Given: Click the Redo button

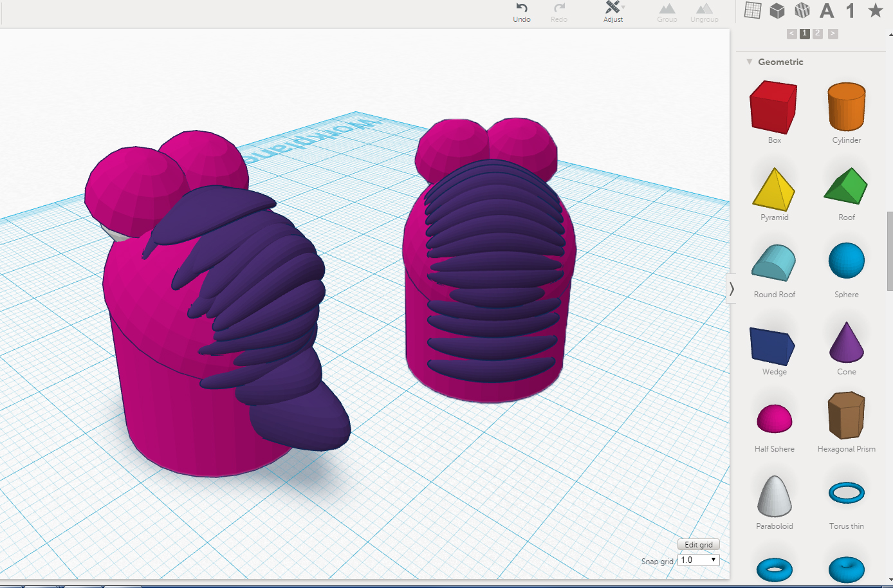Looking at the screenshot, I should click(x=559, y=12).
